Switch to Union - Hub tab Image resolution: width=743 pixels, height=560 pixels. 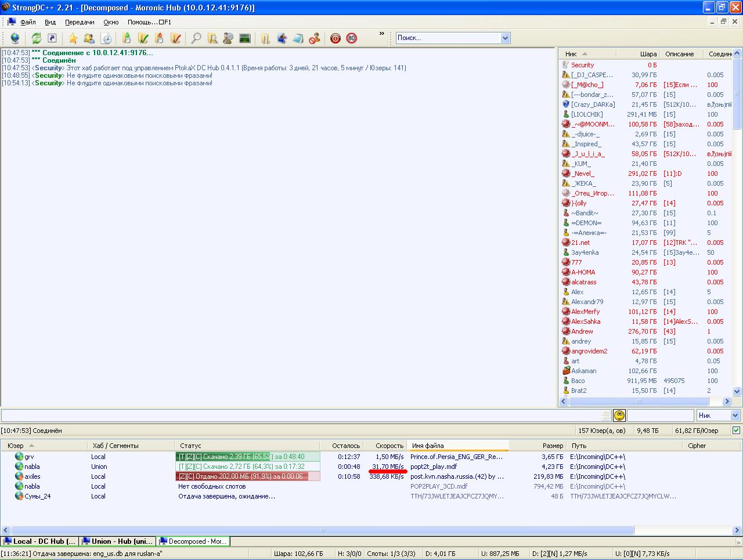click(117, 541)
